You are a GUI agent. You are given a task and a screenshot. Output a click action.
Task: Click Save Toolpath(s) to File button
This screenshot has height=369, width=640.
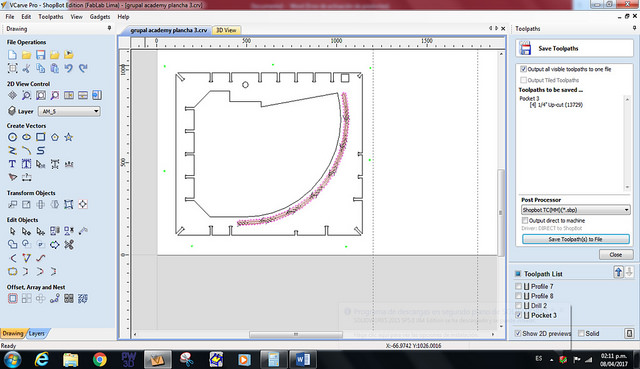pos(576,239)
